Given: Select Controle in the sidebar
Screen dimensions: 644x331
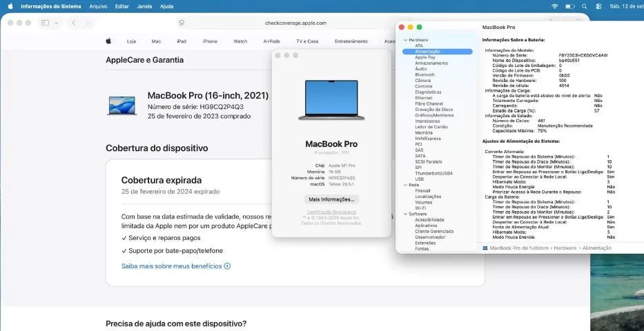Looking at the screenshot, I should click(x=423, y=87).
